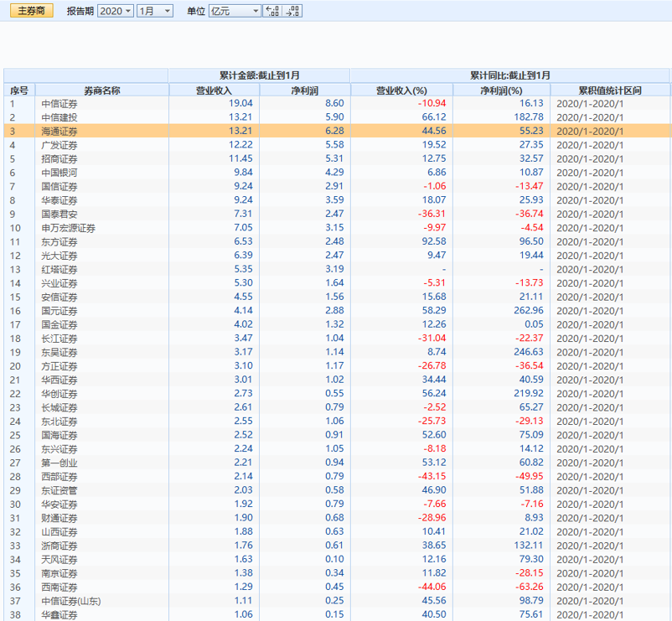Select row 西南证券
The image size is (672, 621).
point(337,587)
